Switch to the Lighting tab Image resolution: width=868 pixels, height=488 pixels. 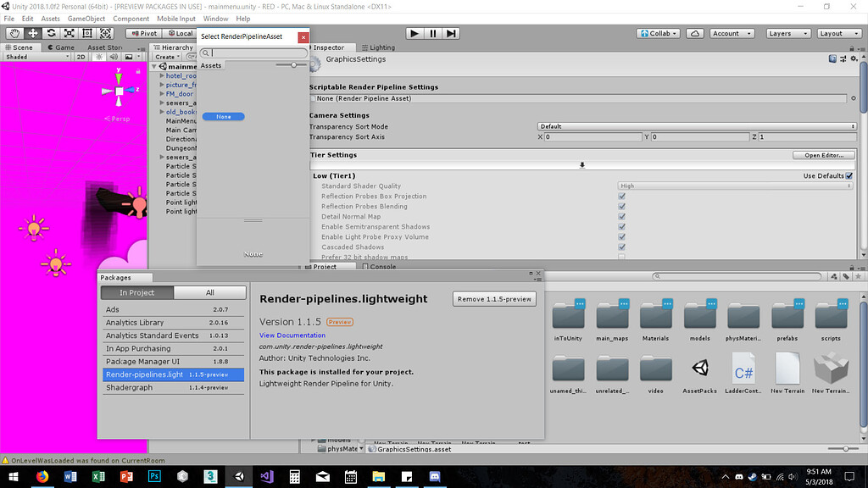pos(379,47)
